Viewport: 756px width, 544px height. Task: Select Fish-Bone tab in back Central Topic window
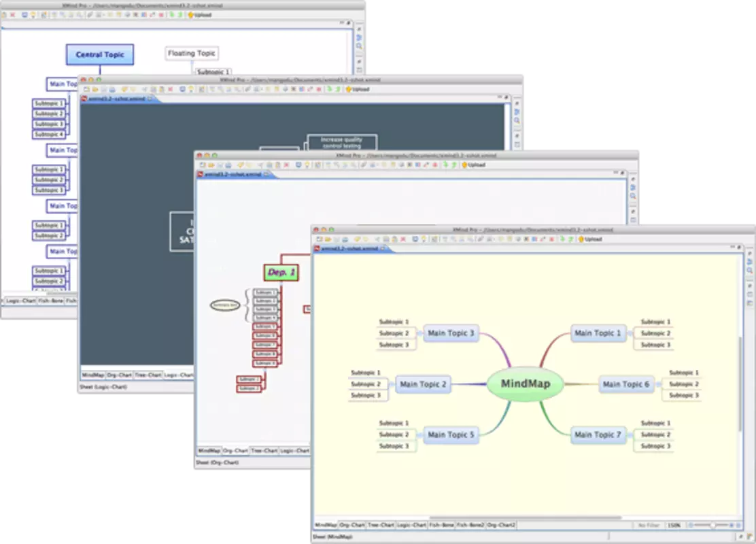tap(50, 301)
